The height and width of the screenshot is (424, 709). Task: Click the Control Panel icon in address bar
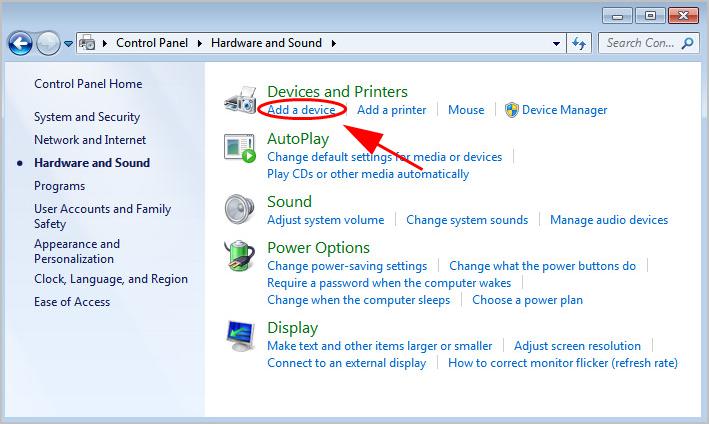coord(87,43)
